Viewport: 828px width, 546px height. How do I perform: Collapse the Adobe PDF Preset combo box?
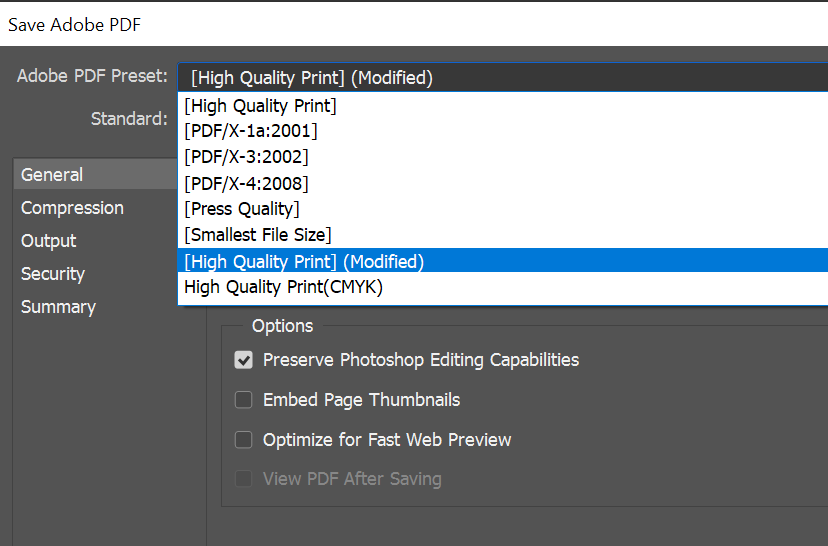[503, 78]
